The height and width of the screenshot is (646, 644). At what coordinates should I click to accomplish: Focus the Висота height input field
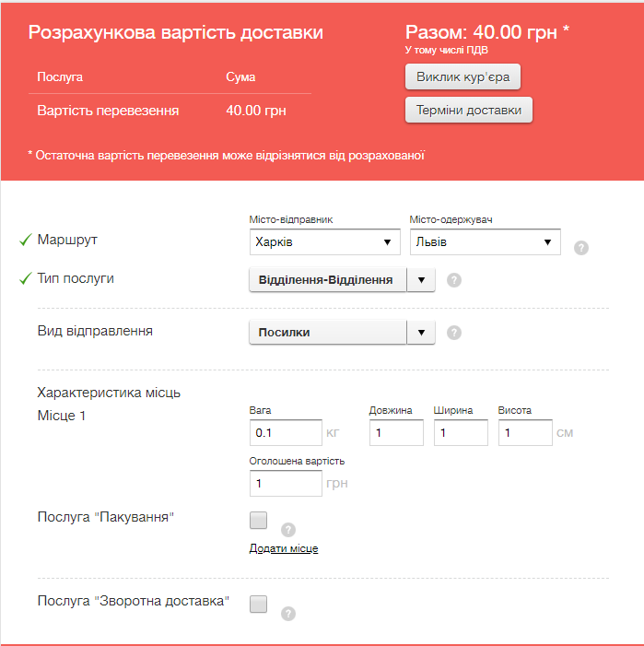[x=525, y=432]
